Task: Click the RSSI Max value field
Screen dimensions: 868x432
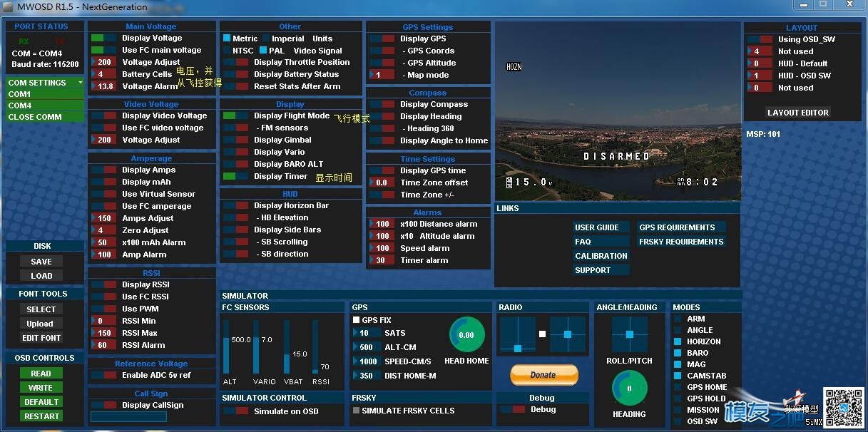Action: (103, 333)
